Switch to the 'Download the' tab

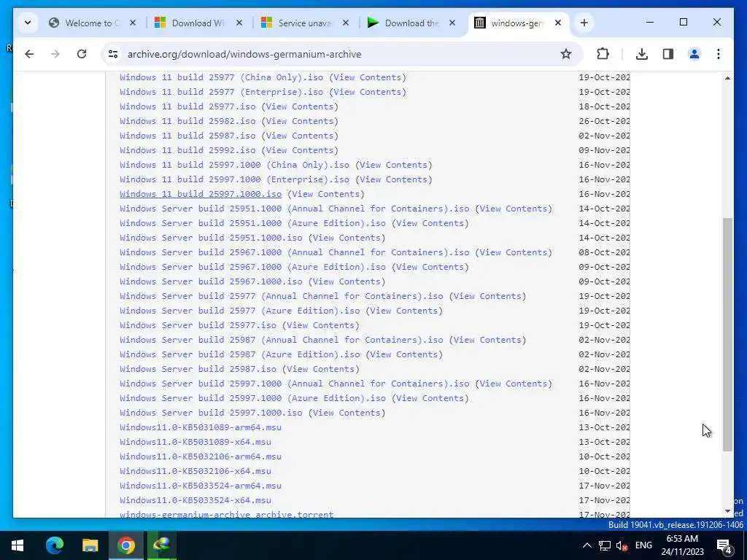(x=411, y=23)
